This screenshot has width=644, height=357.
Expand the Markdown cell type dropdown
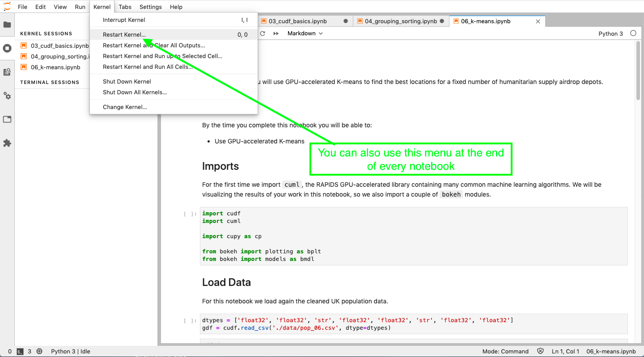305,34
